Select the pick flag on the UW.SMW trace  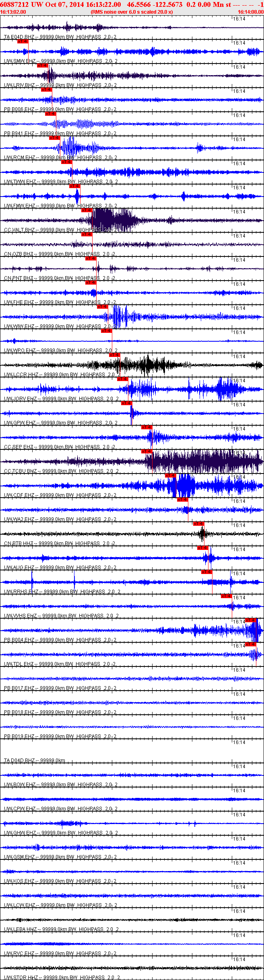pyautogui.click(x=23, y=41)
